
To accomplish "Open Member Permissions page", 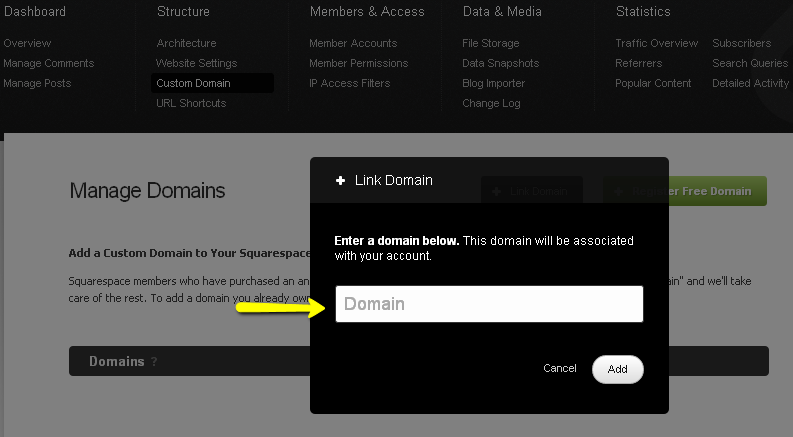I will coord(358,63).
